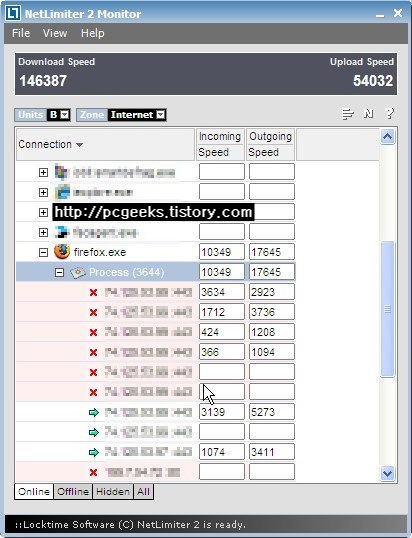Viewport: 412px width, 538px height.
Task: Collapse the firefox.exe tree node
Action: (x=43, y=253)
